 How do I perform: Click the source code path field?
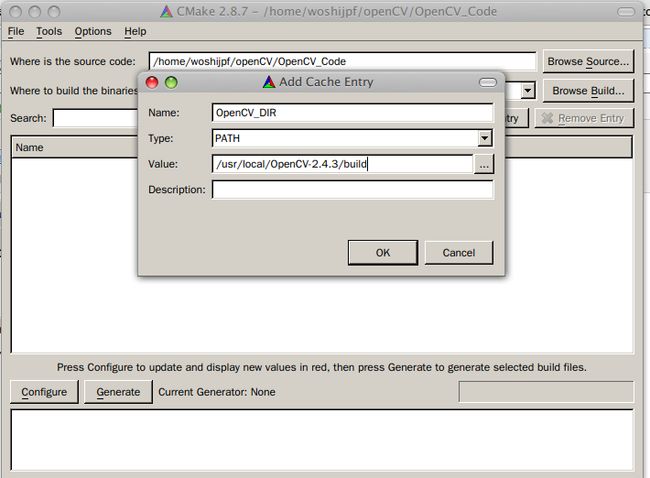coord(342,61)
